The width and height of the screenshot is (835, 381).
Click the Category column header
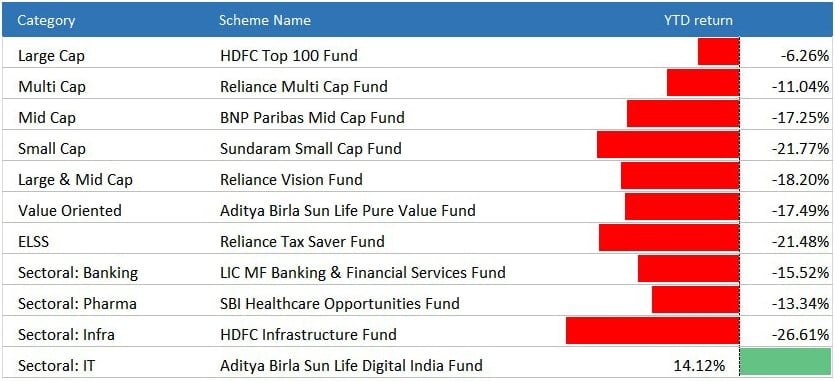[x=46, y=20]
